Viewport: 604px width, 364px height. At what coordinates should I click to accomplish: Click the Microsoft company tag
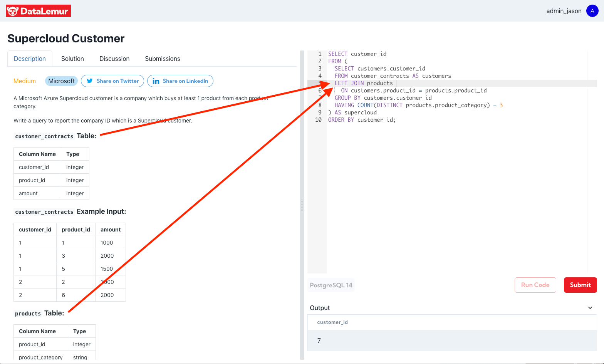[62, 81]
